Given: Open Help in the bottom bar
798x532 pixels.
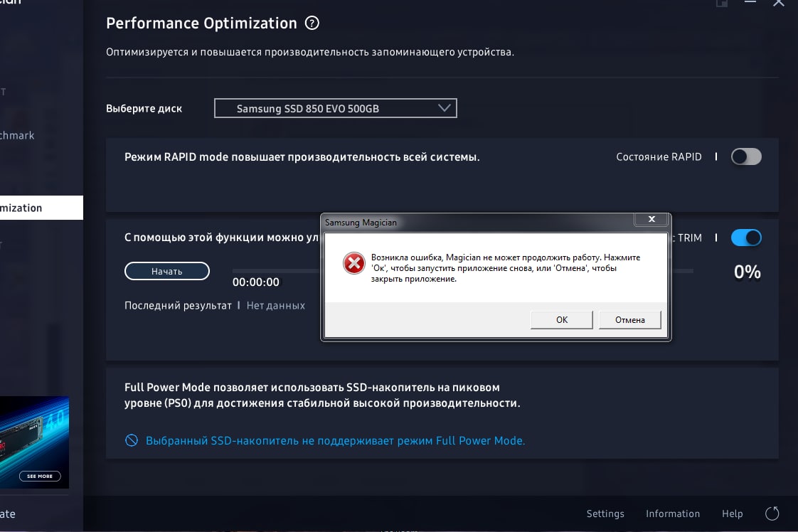Looking at the screenshot, I should point(733,514).
